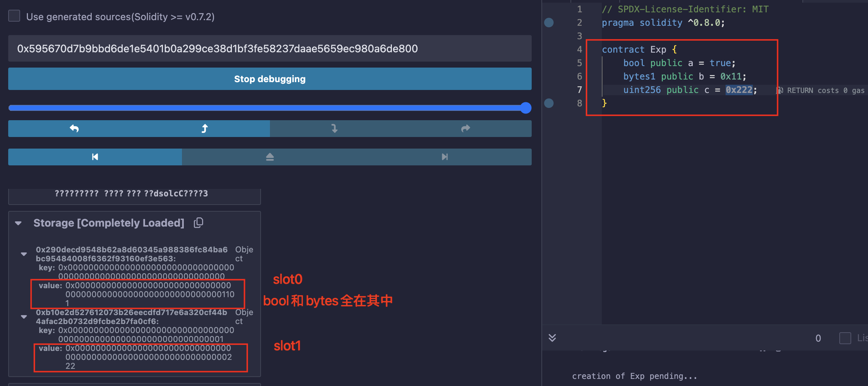Click the line number 7 in gutter
Image resolution: width=868 pixels, height=386 pixels.
click(579, 90)
